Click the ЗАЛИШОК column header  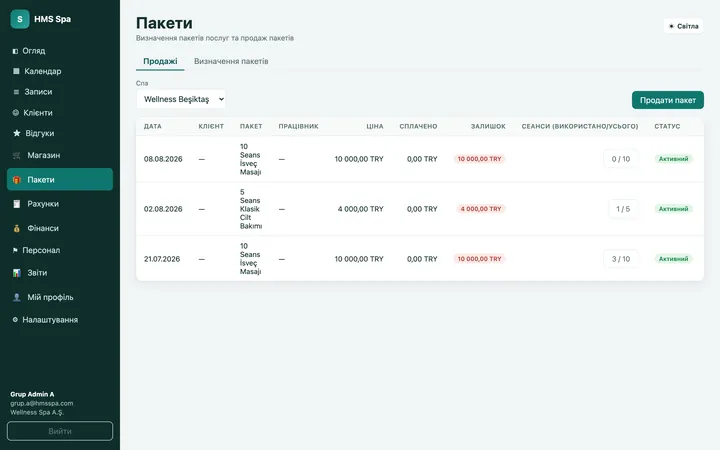(488, 126)
